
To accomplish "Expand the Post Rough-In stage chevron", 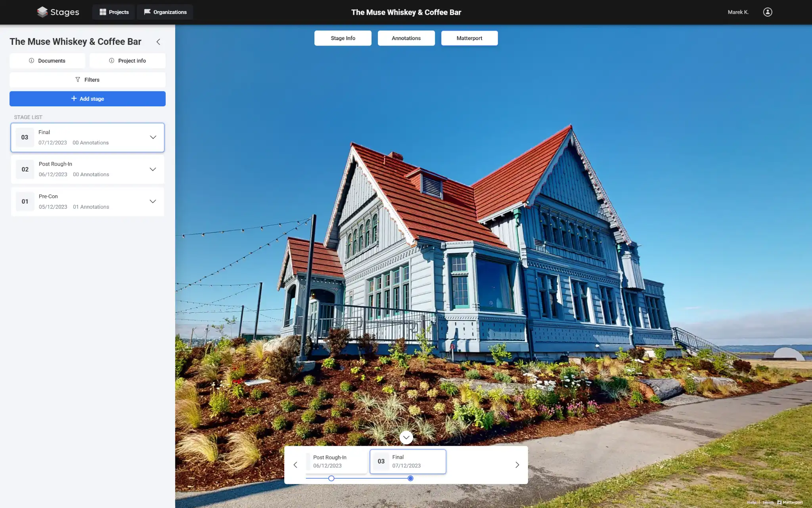I will tap(153, 169).
